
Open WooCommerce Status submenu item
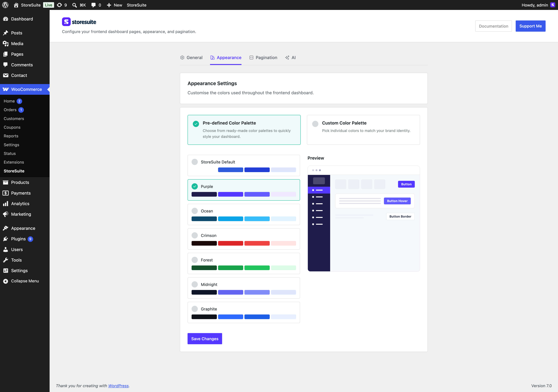[x=10, y=154]
